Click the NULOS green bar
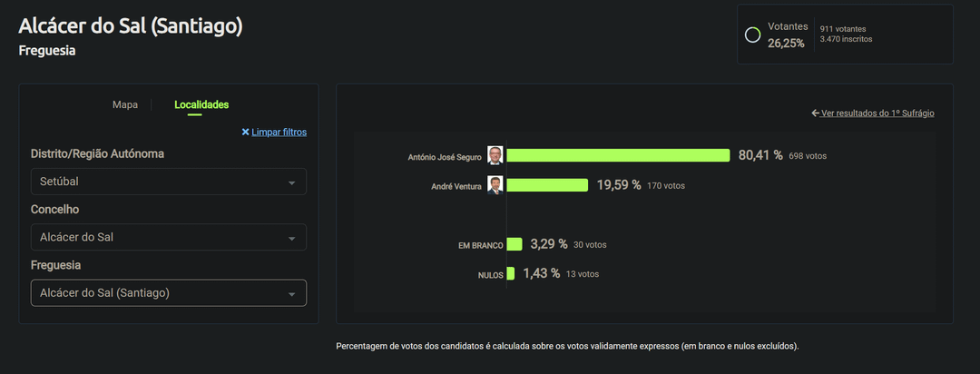This screenshot has width=980, height=374. [x=511, y=273]
